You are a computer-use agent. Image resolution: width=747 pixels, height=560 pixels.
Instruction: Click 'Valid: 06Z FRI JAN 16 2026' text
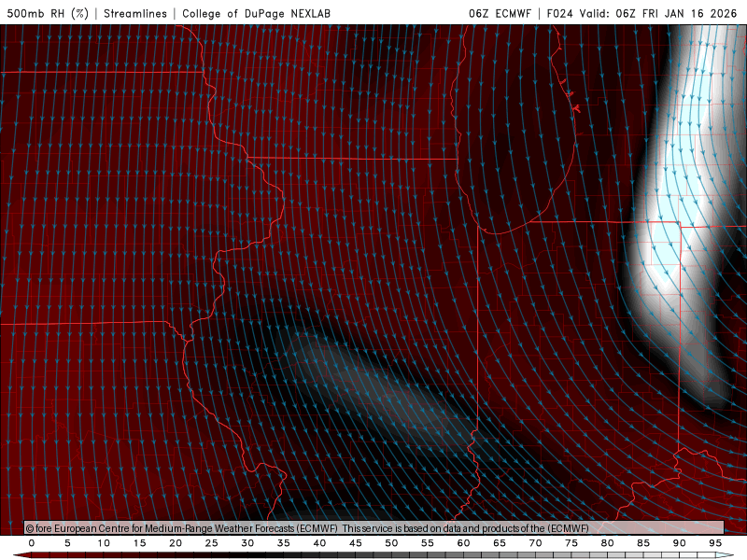[x=658, y=13]
